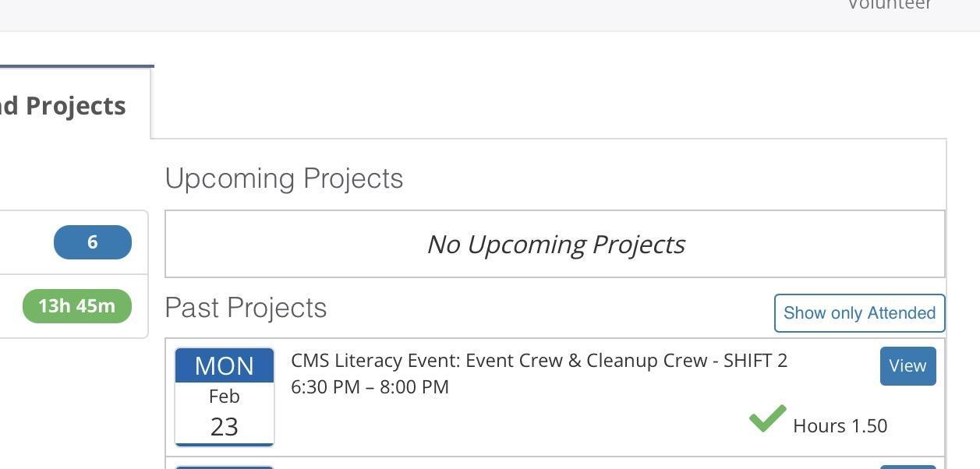Image resolution: width=980 pixels, height=469 pixels.
Task: Click the MON header of the date tile
Action: (225, 365)
